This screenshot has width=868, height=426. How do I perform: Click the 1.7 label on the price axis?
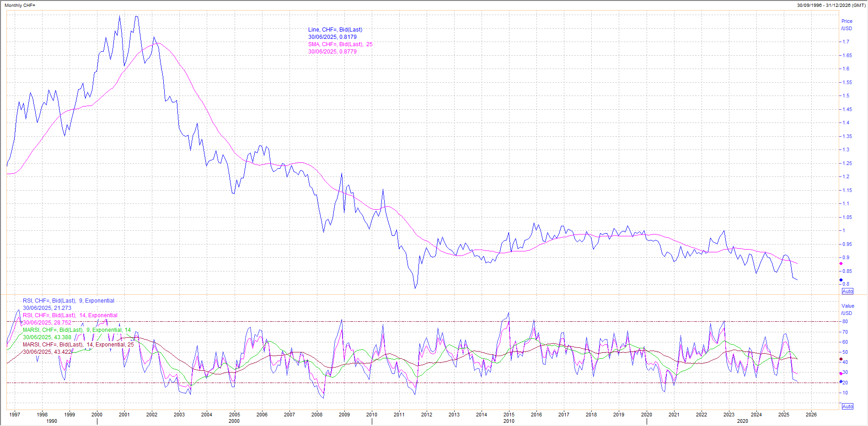tap(846, 42)
